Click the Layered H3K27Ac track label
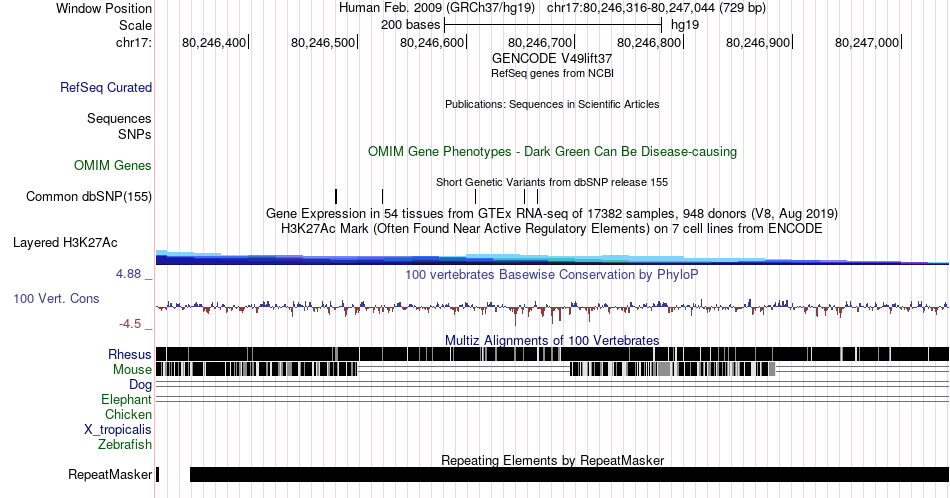Viewport: 950px width, 498px height. tap(65, 242)
